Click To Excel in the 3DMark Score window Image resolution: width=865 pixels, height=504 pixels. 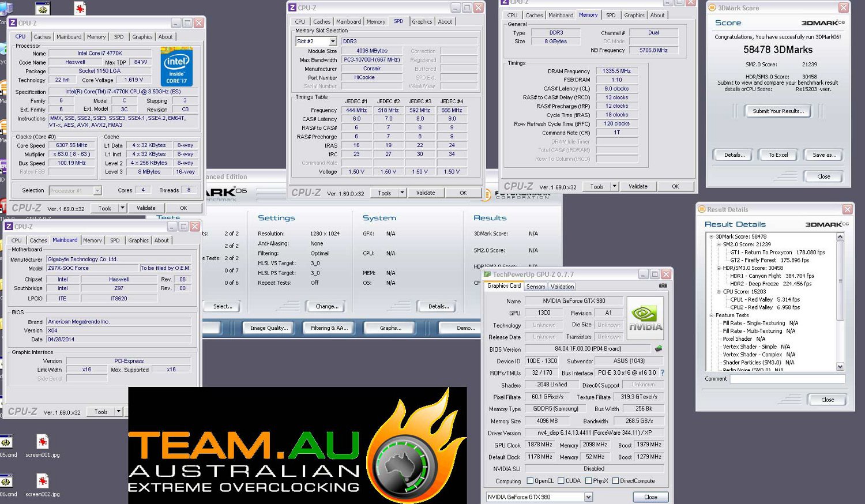pyautogui.click(x=778, y=155)
